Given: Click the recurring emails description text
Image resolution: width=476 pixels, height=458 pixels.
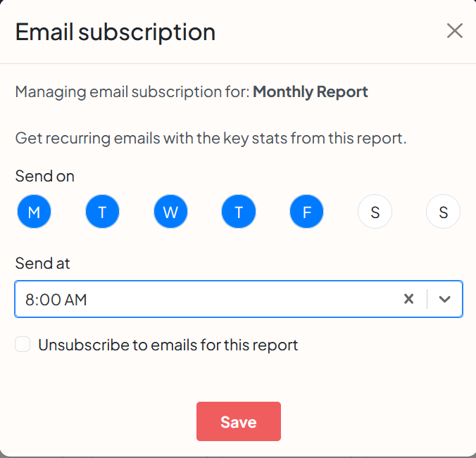Looking at the screenshot, I should (x=211, y=138).
